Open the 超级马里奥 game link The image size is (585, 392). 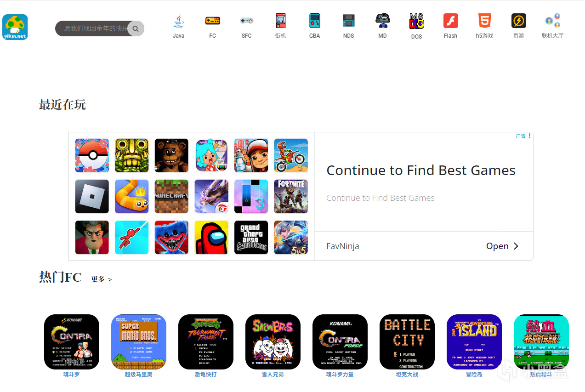click(x=138, y=375)
